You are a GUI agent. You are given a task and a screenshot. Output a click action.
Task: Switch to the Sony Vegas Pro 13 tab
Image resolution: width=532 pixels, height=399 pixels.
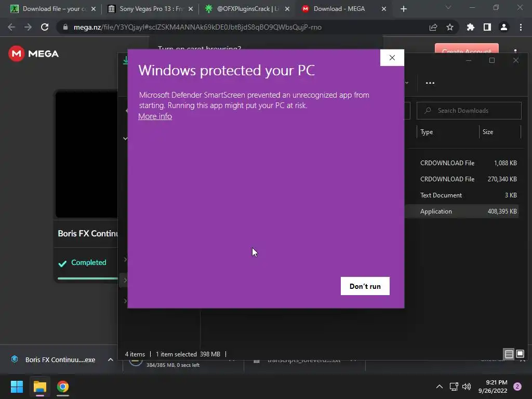coord(150,9)
